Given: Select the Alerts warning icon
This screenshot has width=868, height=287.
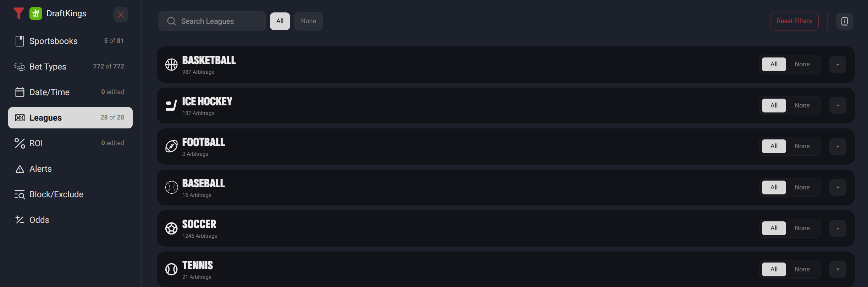Looking at the screenshot, I should 20,169.
